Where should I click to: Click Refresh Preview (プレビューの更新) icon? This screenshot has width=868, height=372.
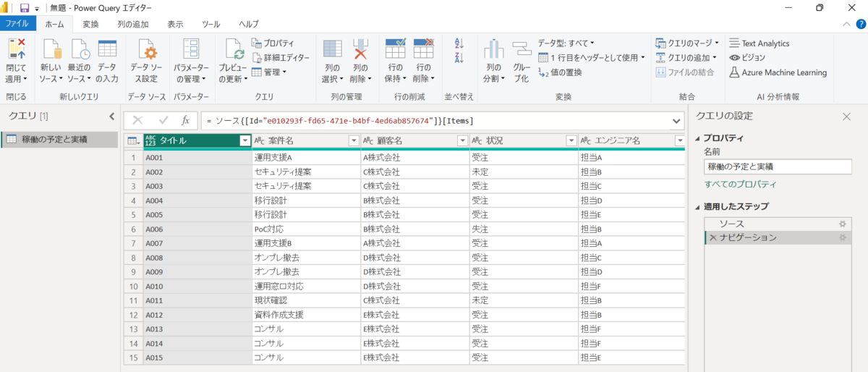234,49
